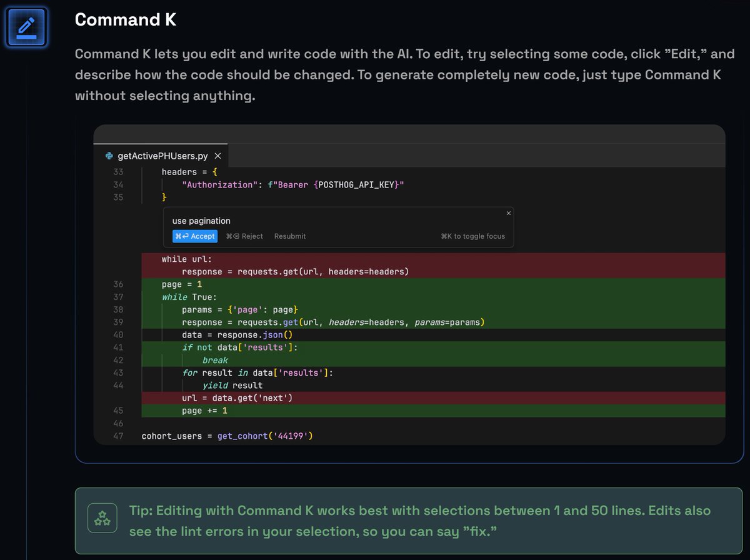Click the flowers icon in the tip box
The image size is (750, 560).
(102, 517)
